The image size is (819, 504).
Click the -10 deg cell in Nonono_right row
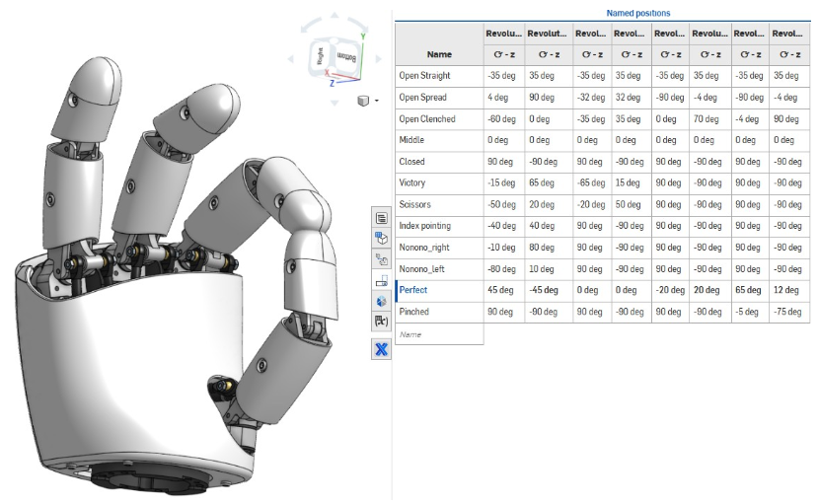(x=504, y=247)
